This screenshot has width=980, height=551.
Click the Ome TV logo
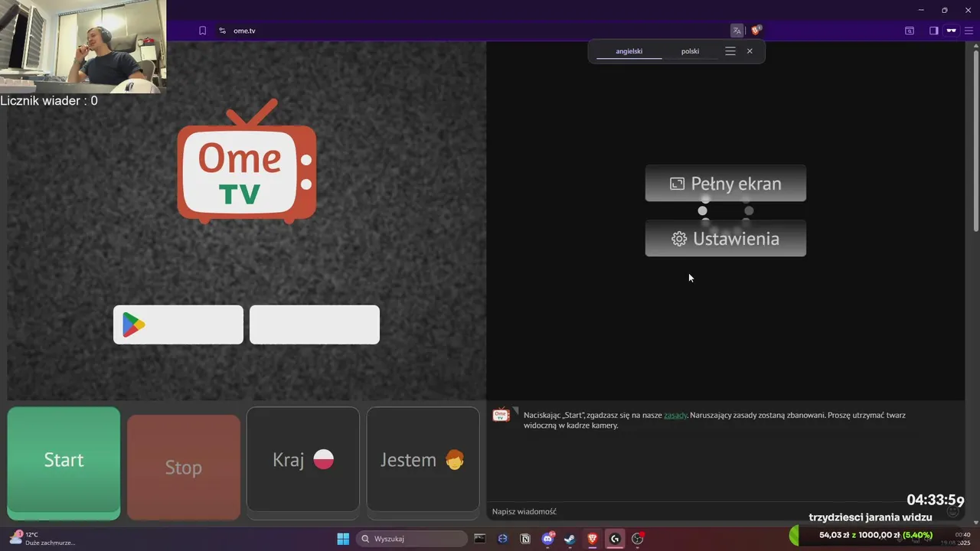point(247,162)
